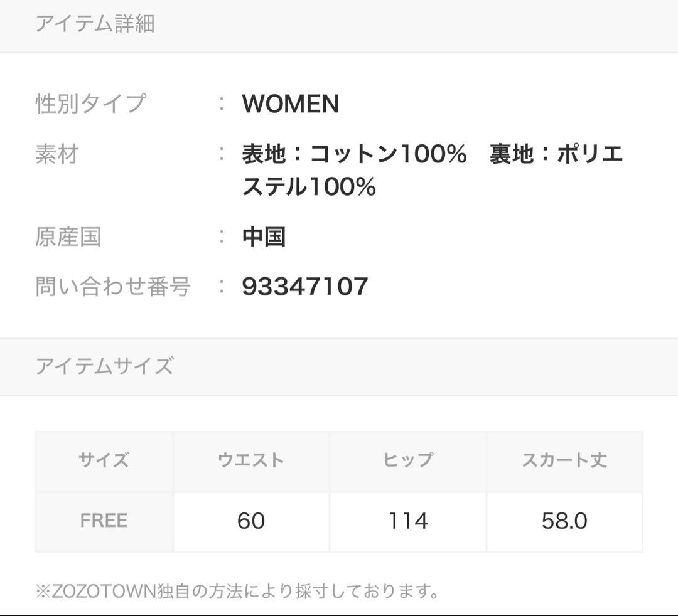This screenshot has width=678, height=616.
Task: Click the アイテムサイズ section header
Action: tap(104, 366)
